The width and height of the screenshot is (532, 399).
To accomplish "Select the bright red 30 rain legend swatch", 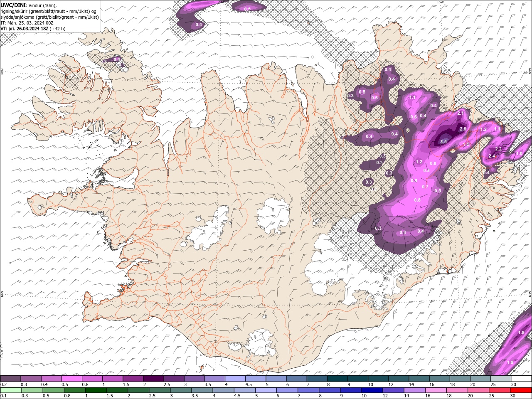I will (x=521, y=390).
